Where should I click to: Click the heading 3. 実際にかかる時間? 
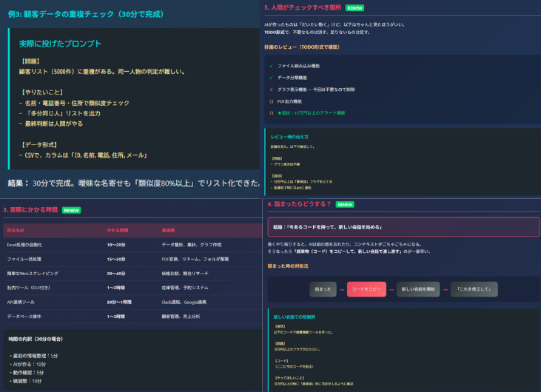point(30,210)
